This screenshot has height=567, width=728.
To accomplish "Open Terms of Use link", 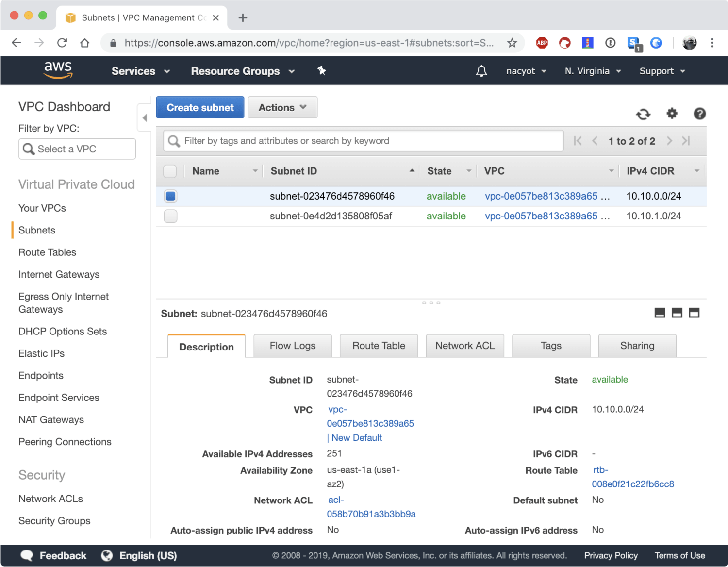I will point(680,556).
